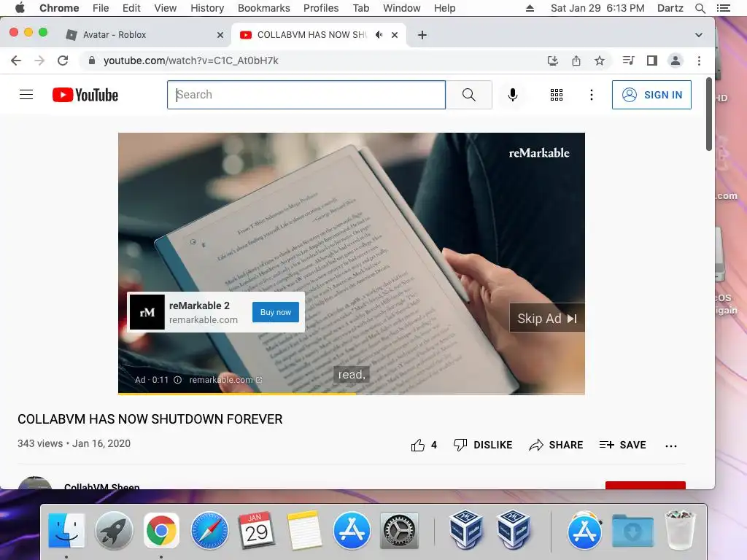The image size is (747, 560).
Task: Open Spotlight search in menu bar
Action: pyautogui.click(x=700, y=8)
